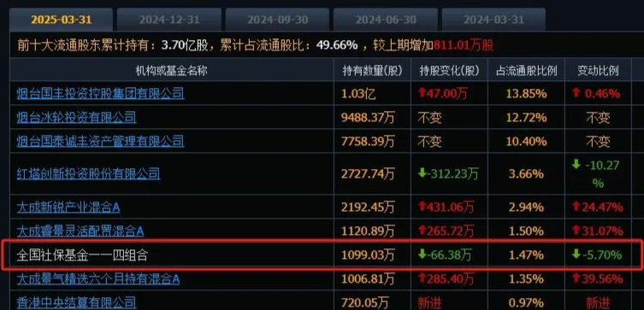Viewport: 644px width, 310px height.
Task: Select the 12.72% float share ratio
Action: [526, 118]
